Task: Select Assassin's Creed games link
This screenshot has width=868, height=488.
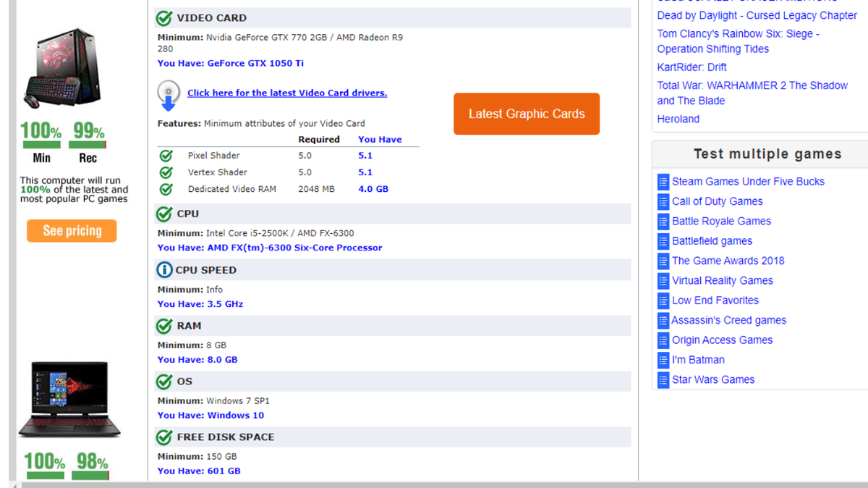Action: [x=728, y=320]
